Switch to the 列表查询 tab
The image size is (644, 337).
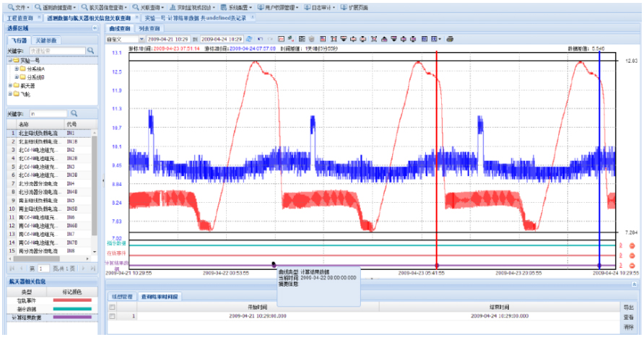148,28
